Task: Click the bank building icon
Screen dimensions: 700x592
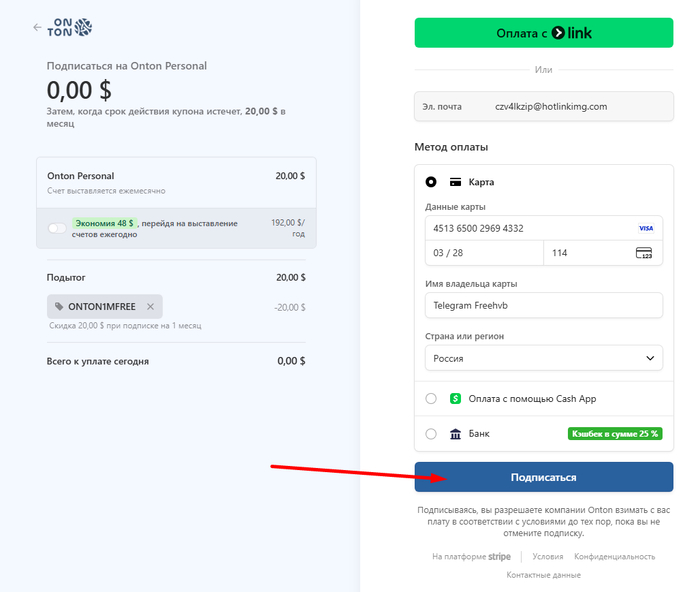Action: 456,434
